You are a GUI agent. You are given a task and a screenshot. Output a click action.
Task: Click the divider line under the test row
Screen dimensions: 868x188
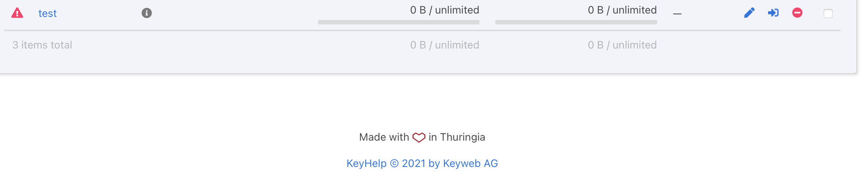coord(422,30)
